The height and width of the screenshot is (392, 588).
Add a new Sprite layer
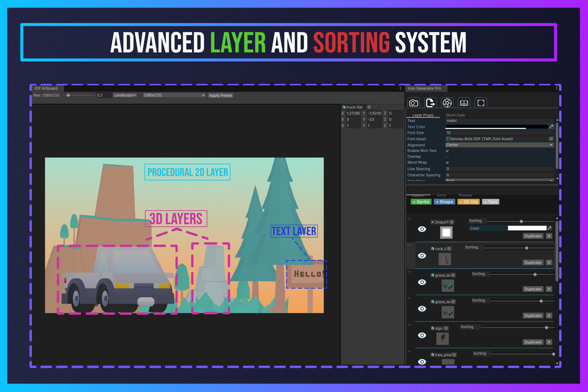(x=421, y=201)
